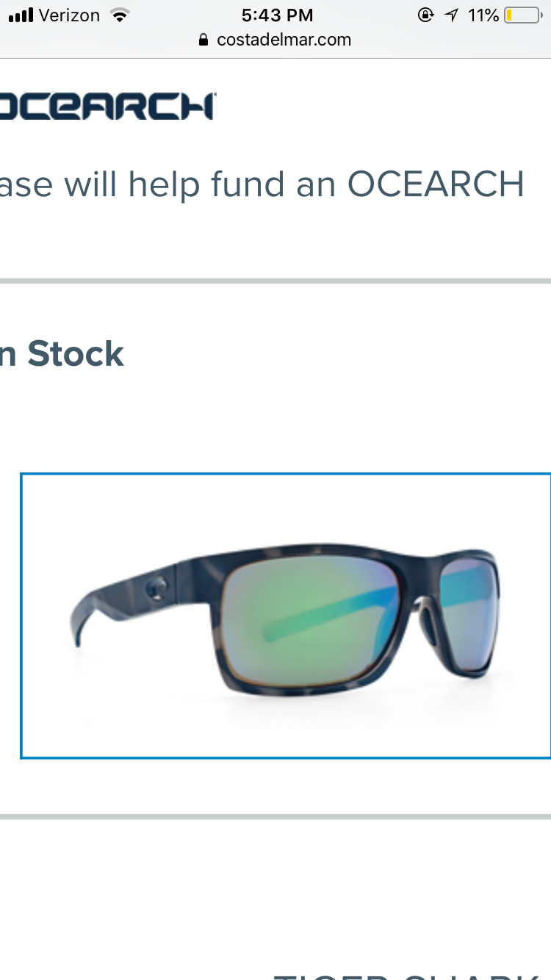Tap the location services arrow icon
This screenshot has width=551, height=980.
pyautogui.click(x=451, y=15)
